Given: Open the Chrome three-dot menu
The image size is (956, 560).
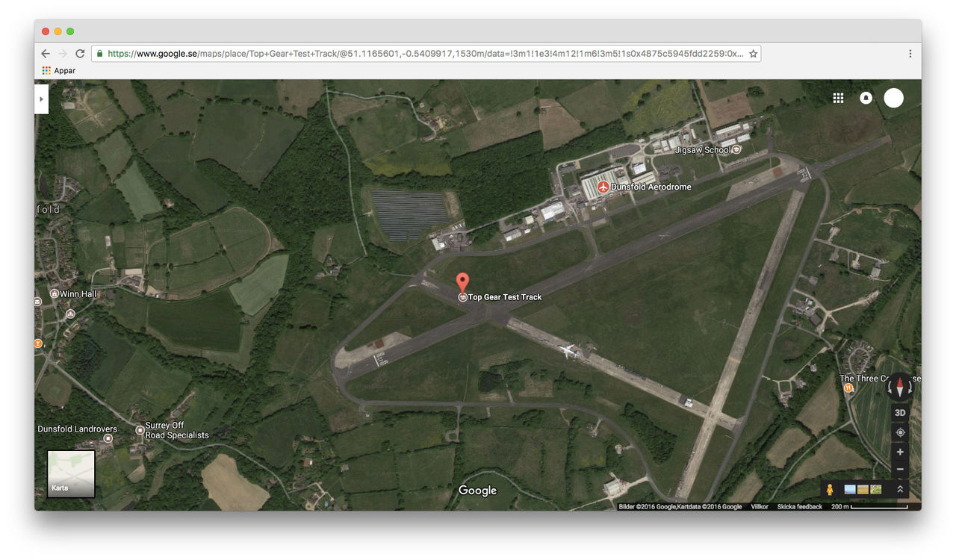Looking at the screenshot, I should tap(910, 54).
